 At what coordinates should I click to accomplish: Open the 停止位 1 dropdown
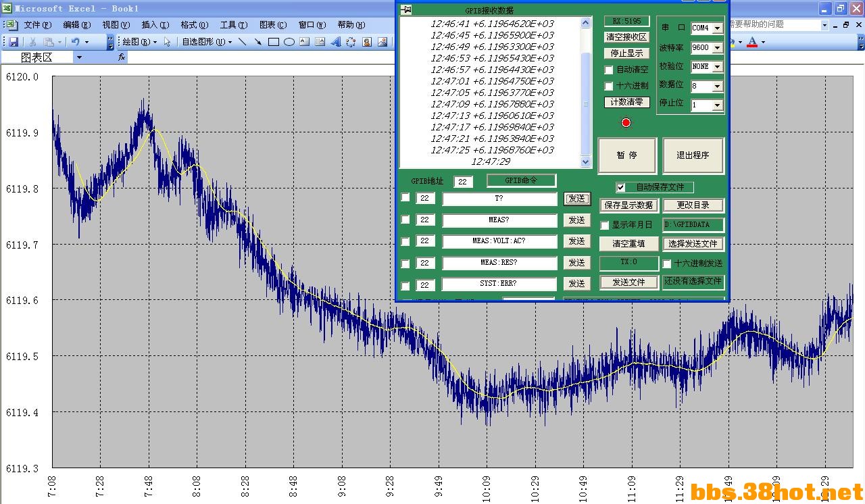pyautogui.click(x=717, y=105)
